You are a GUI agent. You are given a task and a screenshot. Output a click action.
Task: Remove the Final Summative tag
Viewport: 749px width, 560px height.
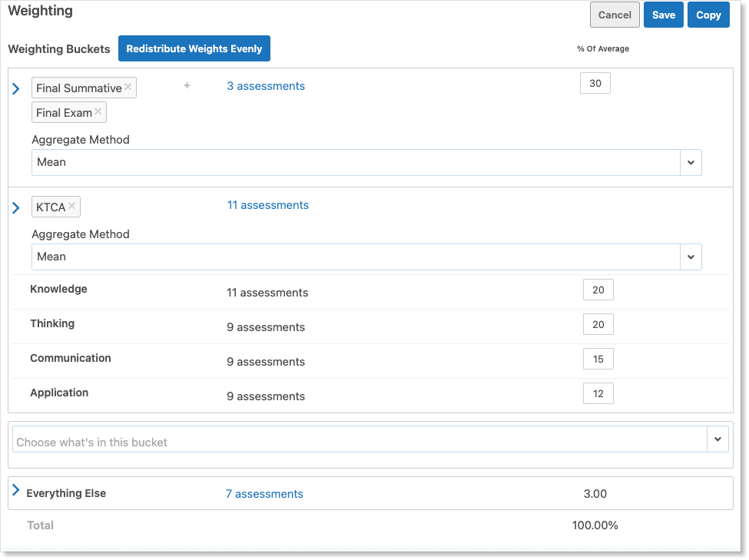128,87
